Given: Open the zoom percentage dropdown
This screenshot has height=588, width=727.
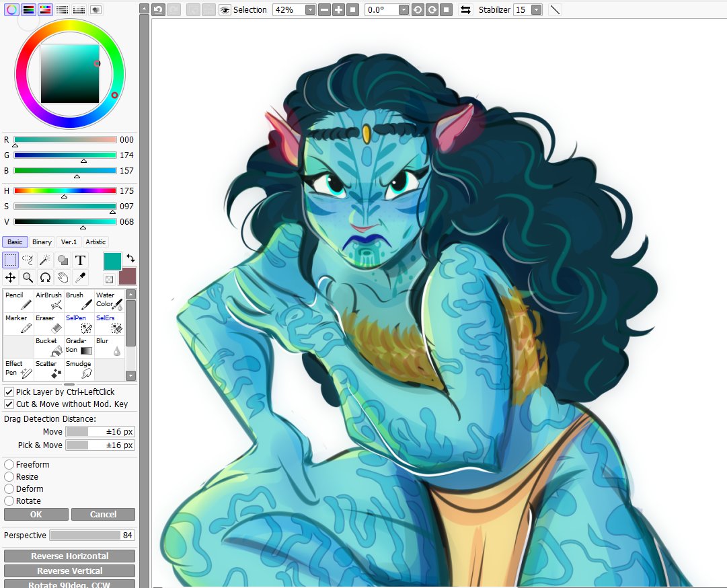Looking at the screenshot, I should tap(310, 9).
